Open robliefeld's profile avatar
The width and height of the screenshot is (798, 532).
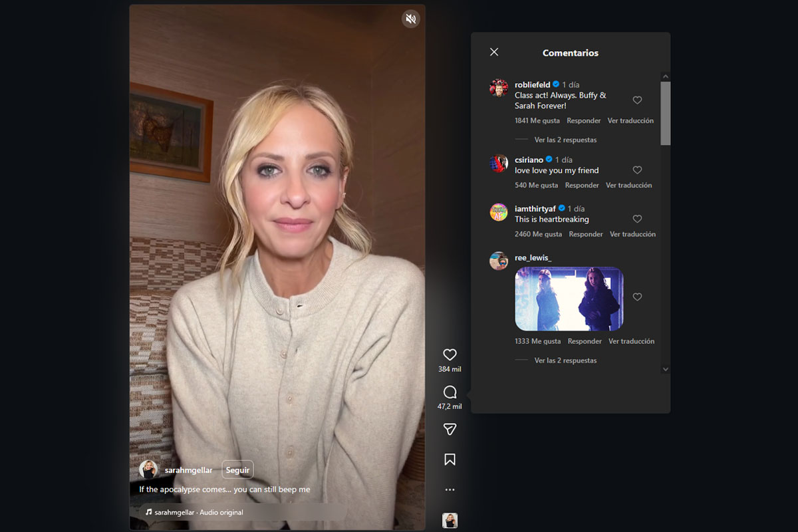[499, 88]
